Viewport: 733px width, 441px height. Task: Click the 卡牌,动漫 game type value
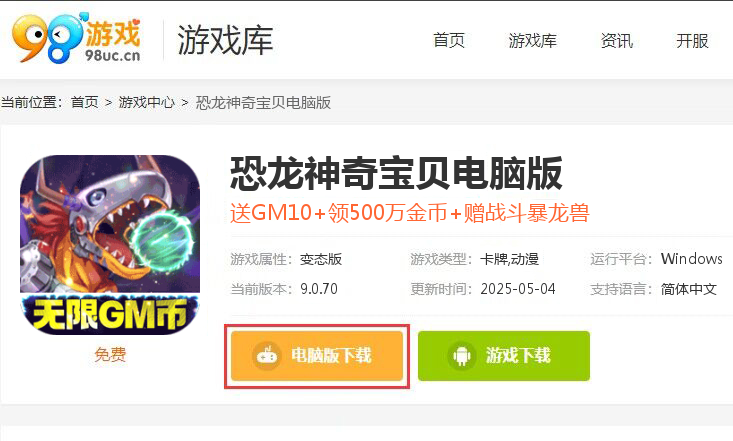tap(510, 259)
